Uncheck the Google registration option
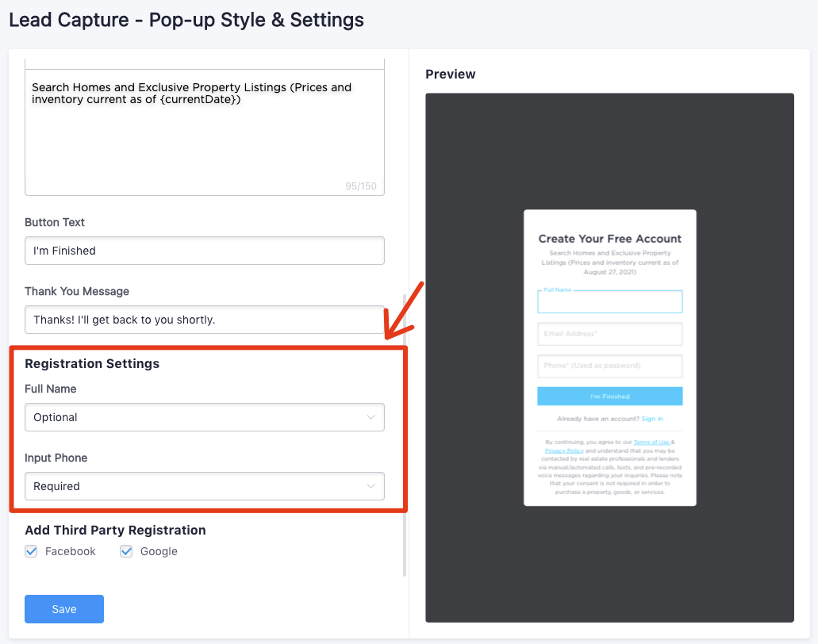818x644 pixels. click(x=126, y=550)
